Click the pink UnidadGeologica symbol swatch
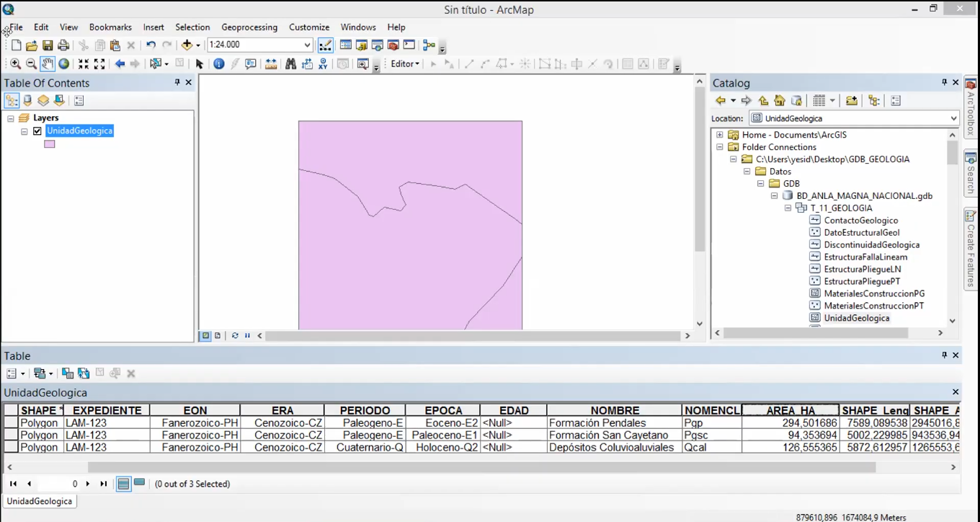 click(x=49, y=144)
